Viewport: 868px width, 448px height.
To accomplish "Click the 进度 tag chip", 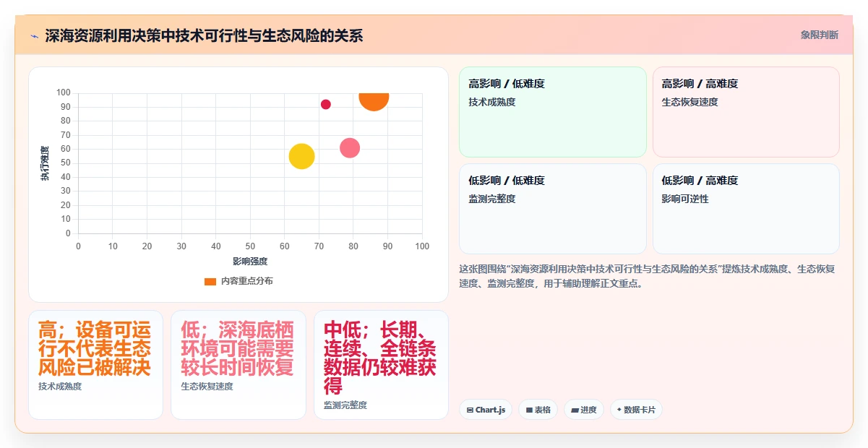I will tap(584, 410).
